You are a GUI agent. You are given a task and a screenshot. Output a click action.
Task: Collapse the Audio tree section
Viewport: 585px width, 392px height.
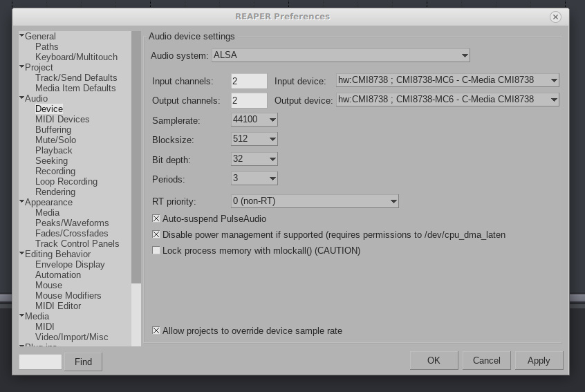[21, 98]
